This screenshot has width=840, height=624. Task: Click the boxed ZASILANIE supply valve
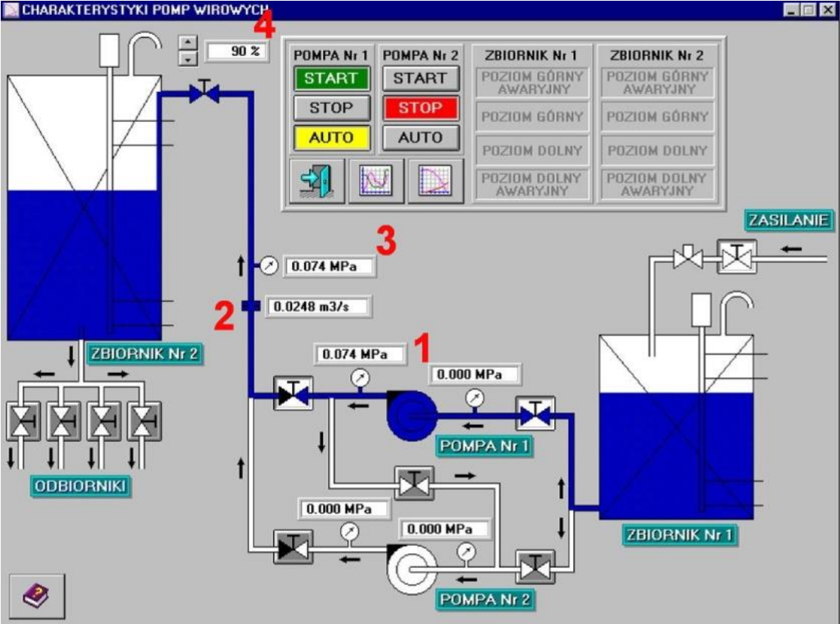point(737,257)
